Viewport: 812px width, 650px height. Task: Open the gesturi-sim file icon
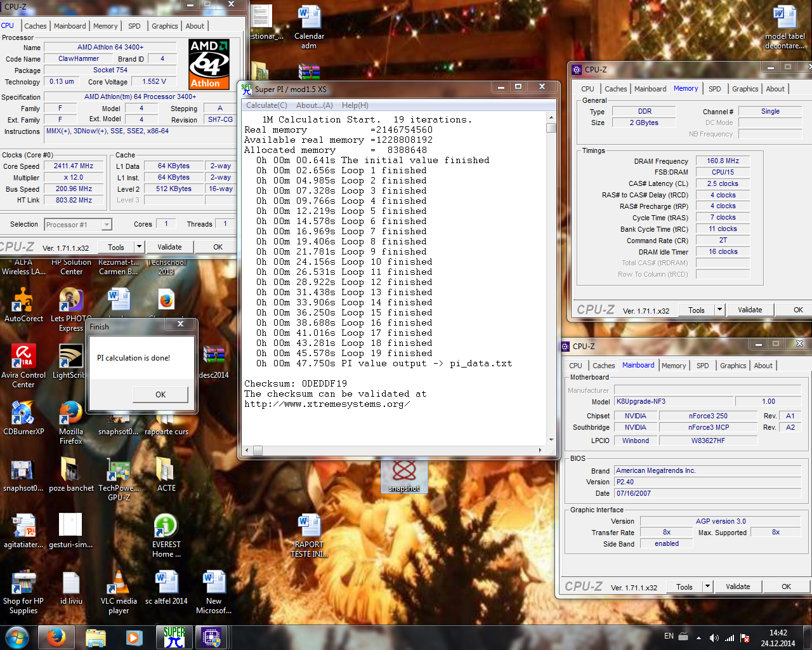[x=71, y=531]
